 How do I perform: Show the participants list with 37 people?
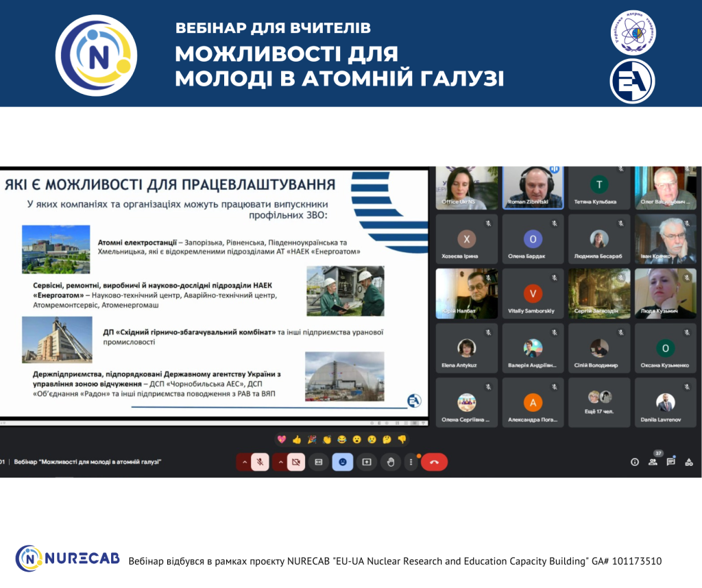click(x=653, y=463)
